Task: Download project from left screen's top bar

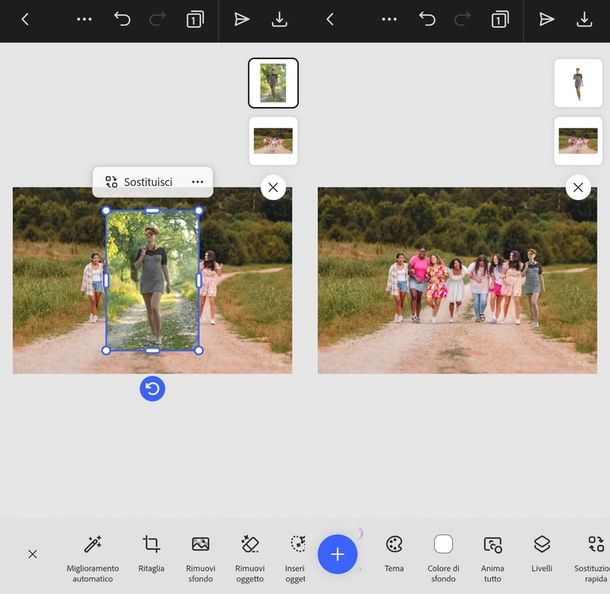Action: (x=279, y=19)
